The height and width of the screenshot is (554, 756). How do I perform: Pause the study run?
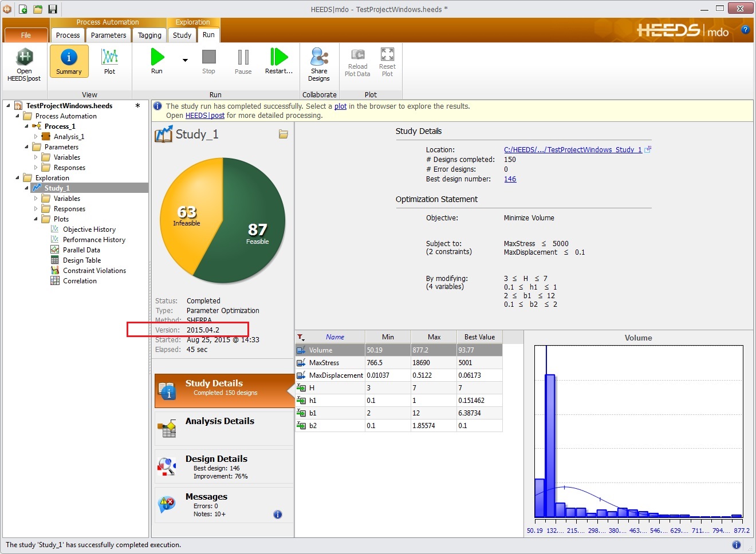click(x=243, y=61)
